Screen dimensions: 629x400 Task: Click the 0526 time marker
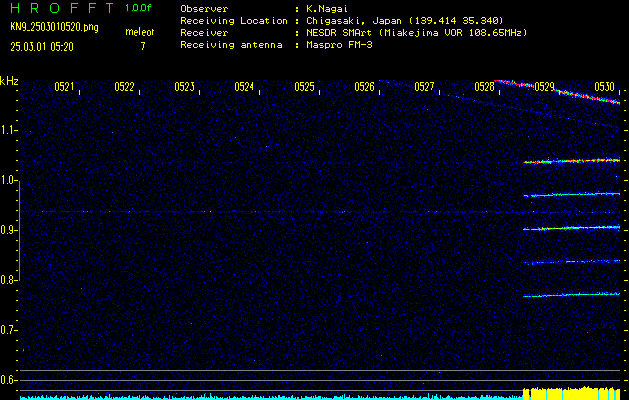[x=364, y=87]
